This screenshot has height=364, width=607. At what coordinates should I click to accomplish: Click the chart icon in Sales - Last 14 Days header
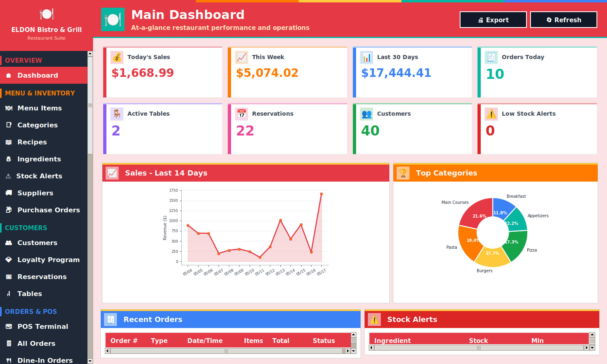pos(112,173)
